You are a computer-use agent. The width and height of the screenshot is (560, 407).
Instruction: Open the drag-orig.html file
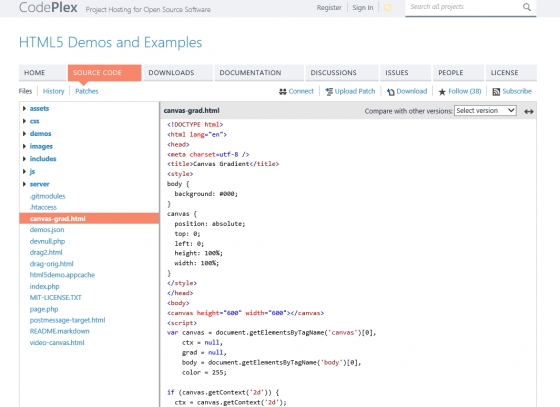coord(52,264)
